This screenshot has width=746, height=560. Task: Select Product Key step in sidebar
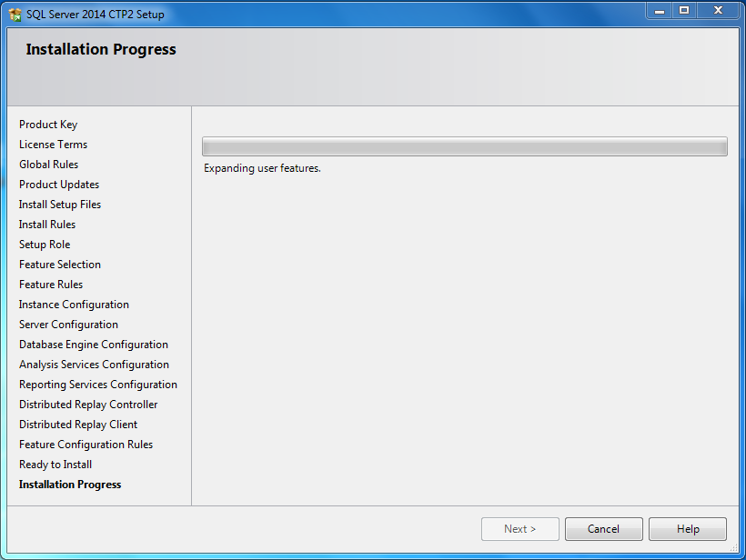pos(48,125)
